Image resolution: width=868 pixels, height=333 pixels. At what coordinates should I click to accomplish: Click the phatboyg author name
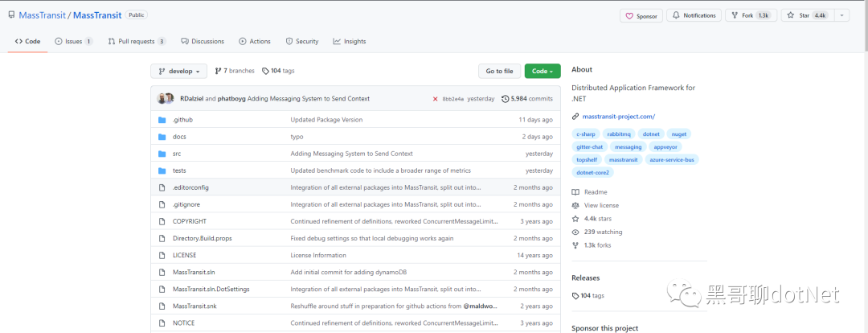tap(231, 99)
